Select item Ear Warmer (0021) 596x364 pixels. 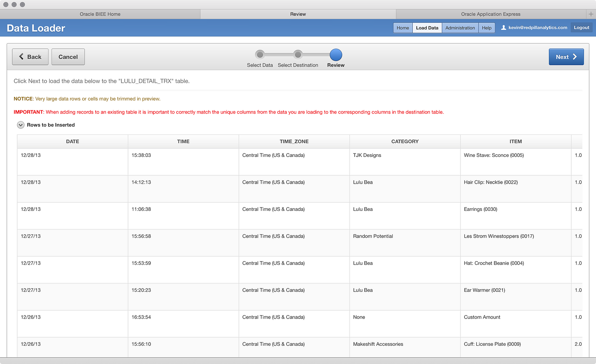516,297
